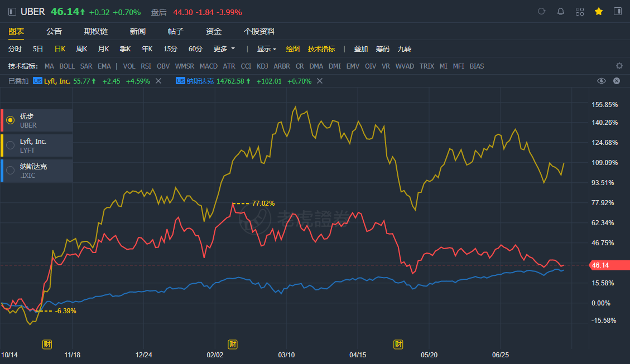Viewport: 630px width, 364px height.
Task: Switch to the 图表 tab
Action: (16, 31)
